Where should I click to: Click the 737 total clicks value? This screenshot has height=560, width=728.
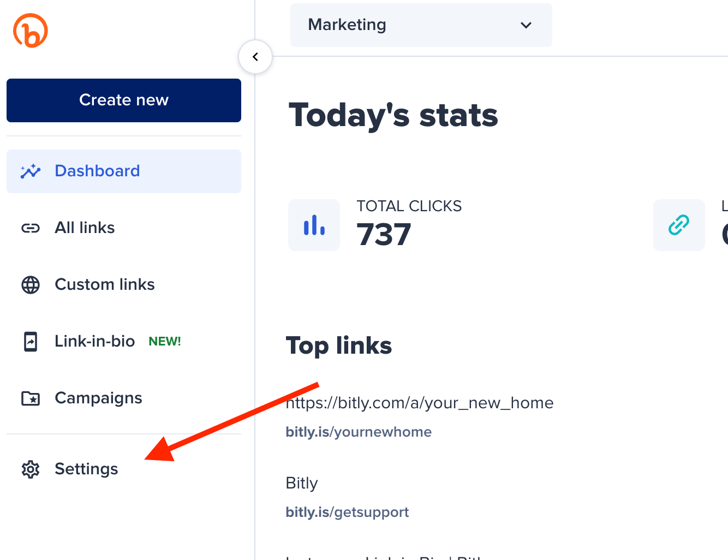point(384,235)
